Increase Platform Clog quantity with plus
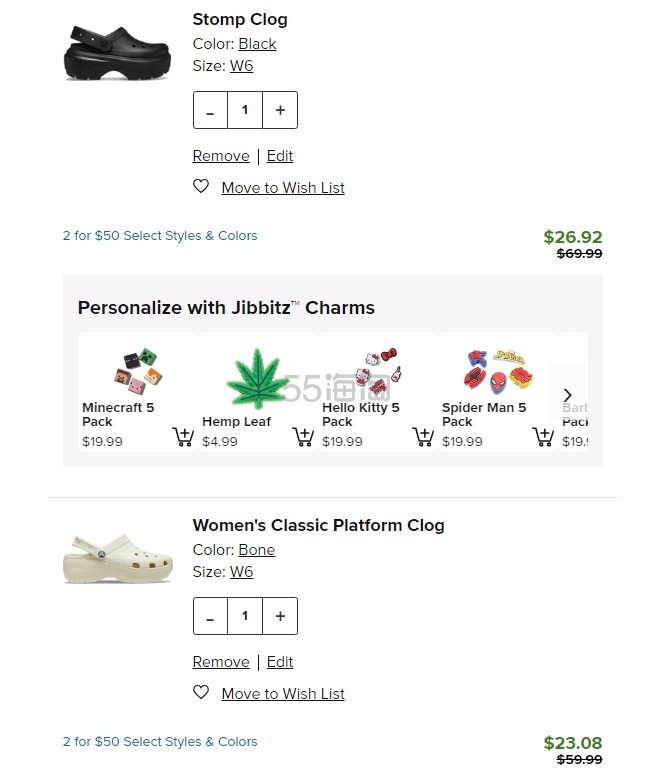 tap(280, 616)
